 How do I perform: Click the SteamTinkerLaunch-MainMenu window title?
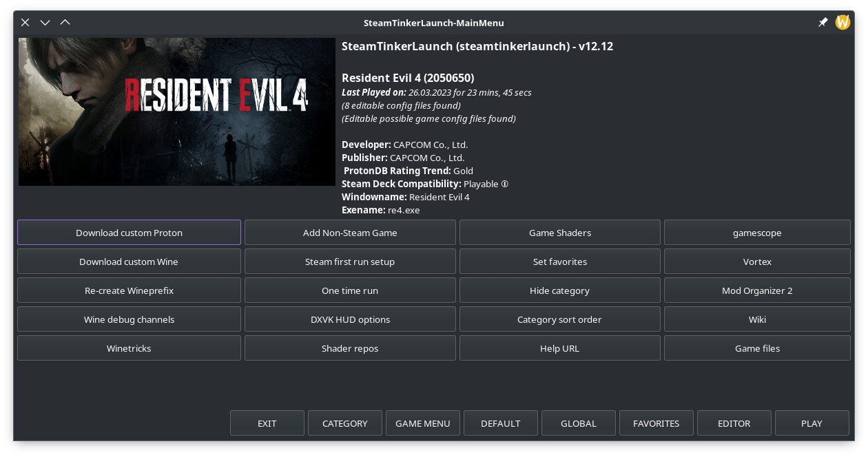[434, 23]
